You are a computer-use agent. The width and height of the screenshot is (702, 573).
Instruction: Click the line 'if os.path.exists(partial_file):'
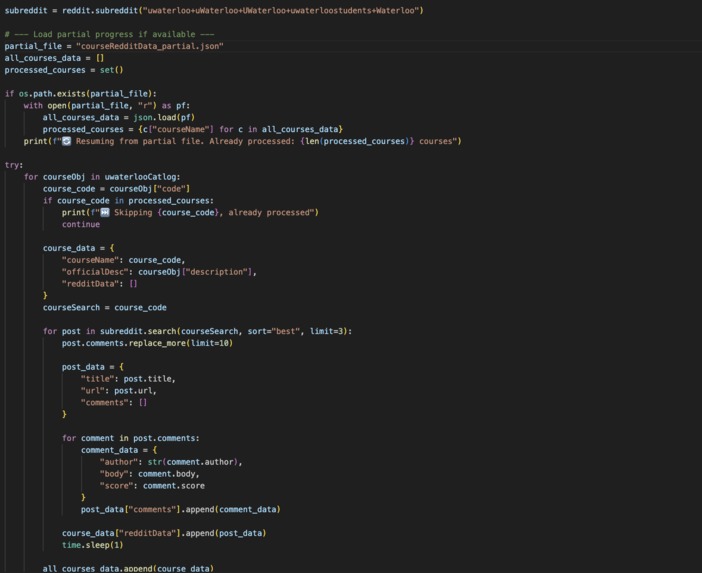click(x=81, y=94)
